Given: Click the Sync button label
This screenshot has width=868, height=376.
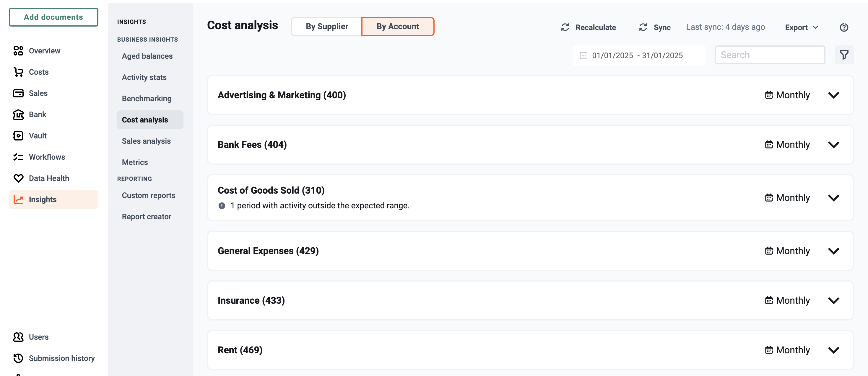Looking at the screenshot, I should pos(662,27).
